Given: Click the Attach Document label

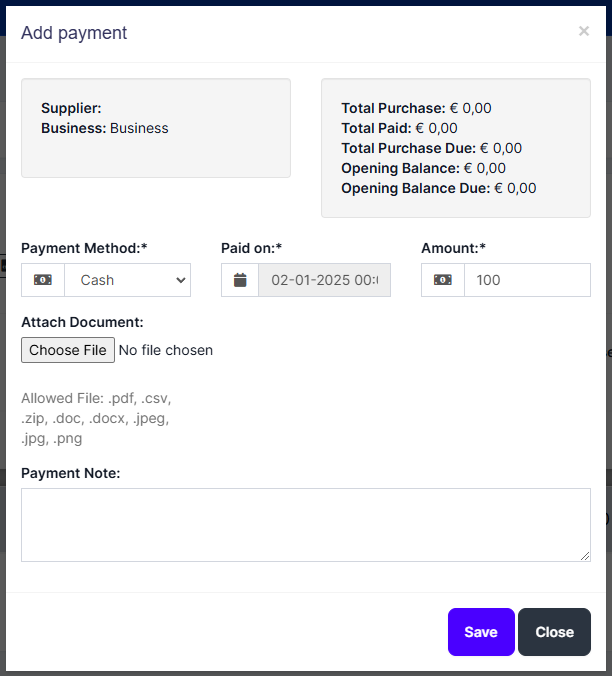Looking at the screenshot, I should 82,322.
